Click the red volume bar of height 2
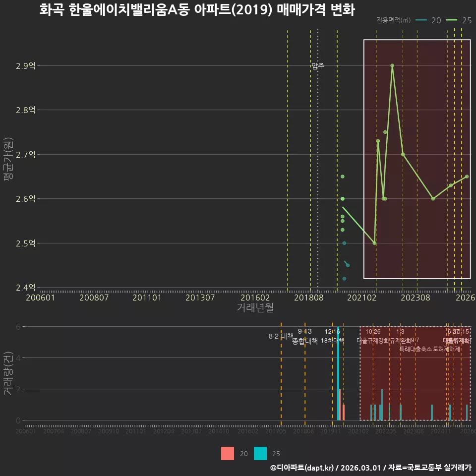 340,405
